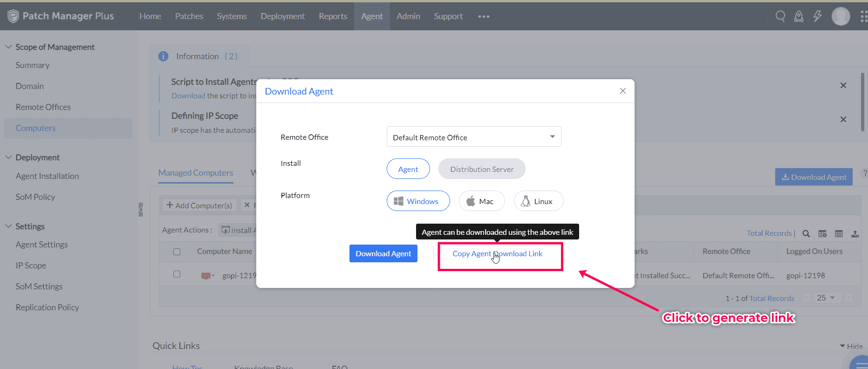
Task: Click the Add Computer(s) button
Action: [199, 205]
